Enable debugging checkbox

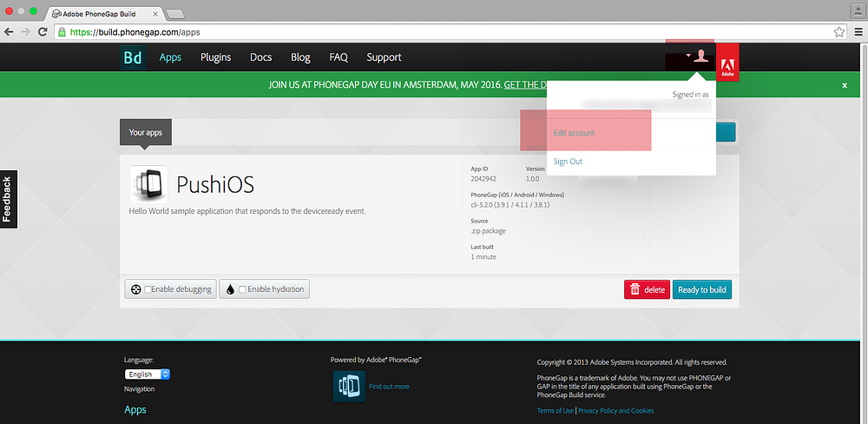[x=148, y=289]
